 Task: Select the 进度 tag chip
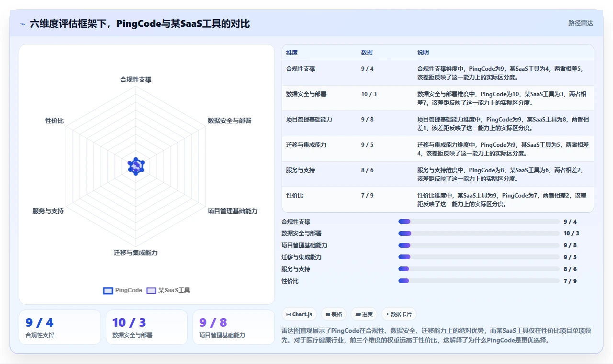coord(364,314)
